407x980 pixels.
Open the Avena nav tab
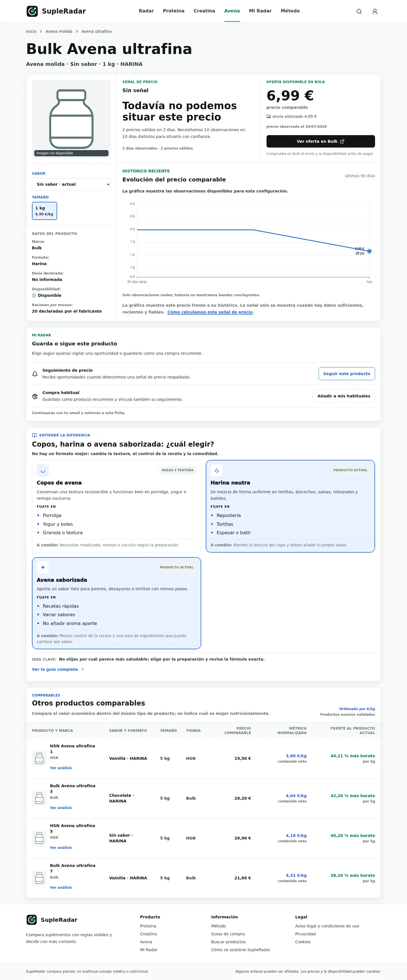point(232,11)
